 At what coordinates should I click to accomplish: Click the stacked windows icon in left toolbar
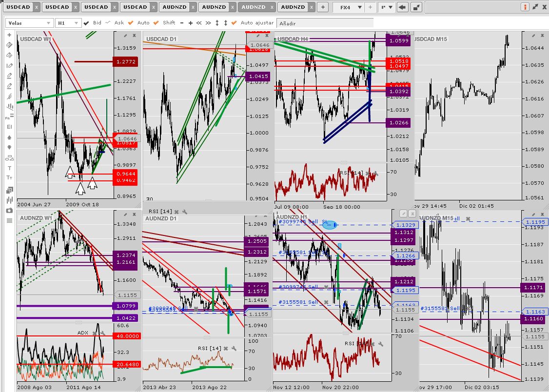click(x=9, y=190)
